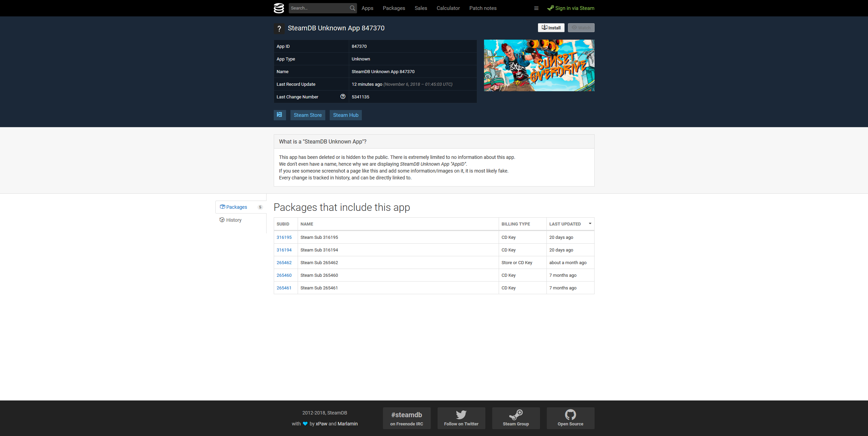Viewport: 868px width, 436px height.
Task: Open the hamburger menu icon
Action: 536,8
